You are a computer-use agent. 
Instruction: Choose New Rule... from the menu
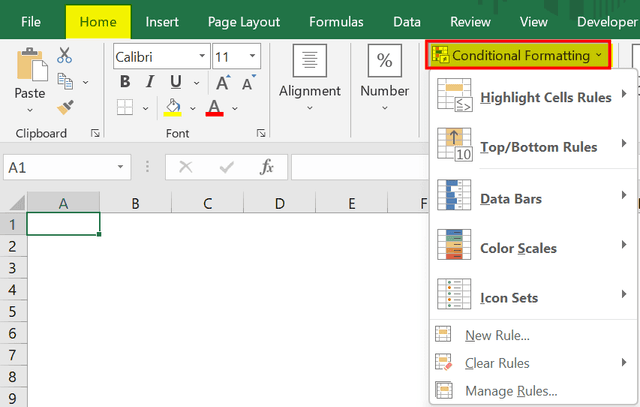point(497,336)
